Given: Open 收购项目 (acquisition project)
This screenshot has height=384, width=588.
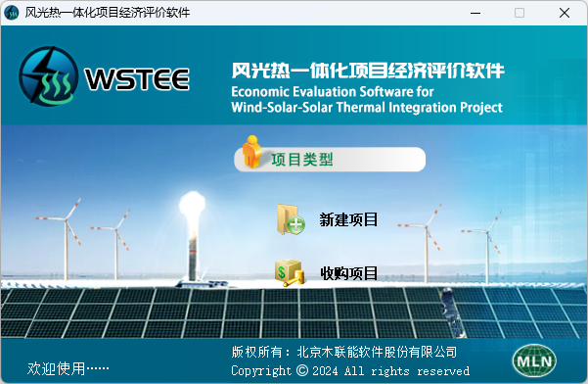Looking at the screenshot, I should tap(348, 273).
